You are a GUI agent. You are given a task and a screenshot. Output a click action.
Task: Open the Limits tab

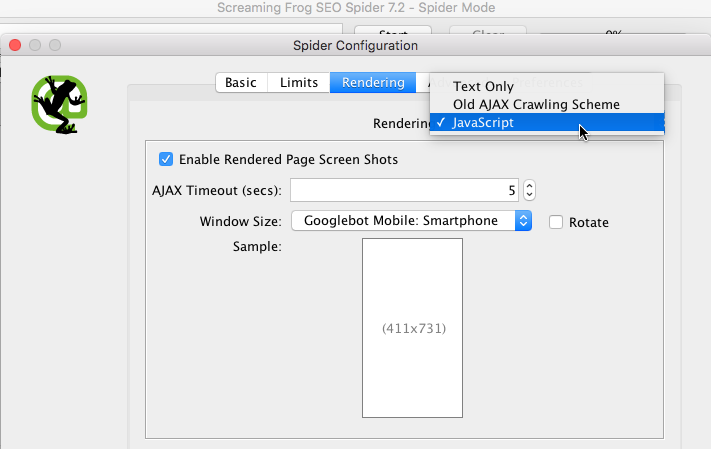(299, 82)
